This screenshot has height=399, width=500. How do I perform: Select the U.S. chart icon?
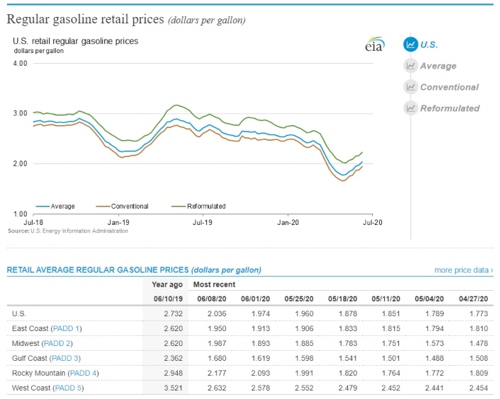pos(410,44)
